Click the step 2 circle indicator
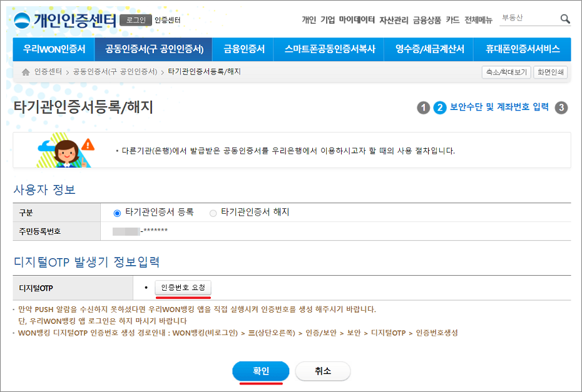Viewport: 582px width, 392px height. coord(440,108)
